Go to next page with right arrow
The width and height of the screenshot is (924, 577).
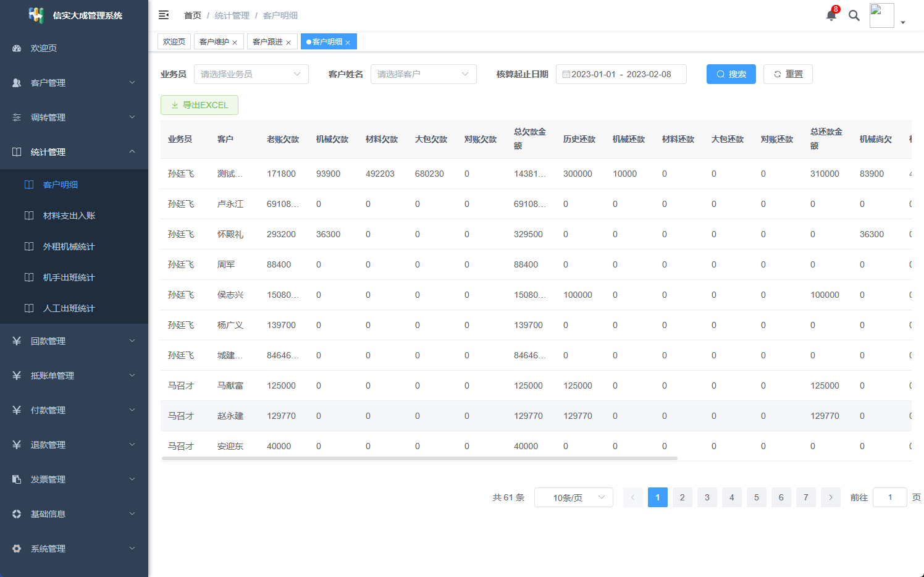coord(830,497)
